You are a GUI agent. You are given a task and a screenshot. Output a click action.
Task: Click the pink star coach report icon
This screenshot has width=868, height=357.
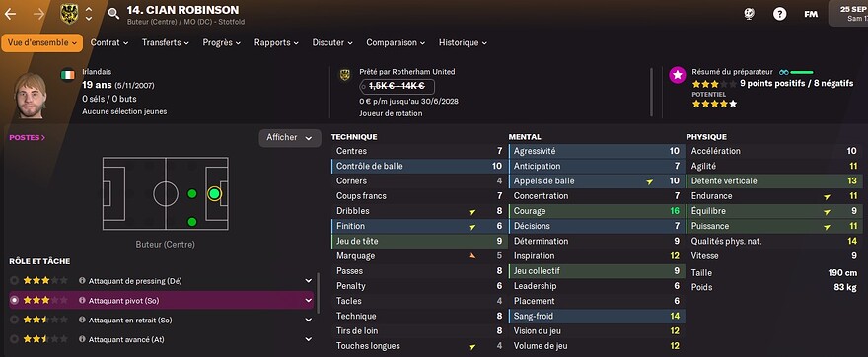(677, 75)
